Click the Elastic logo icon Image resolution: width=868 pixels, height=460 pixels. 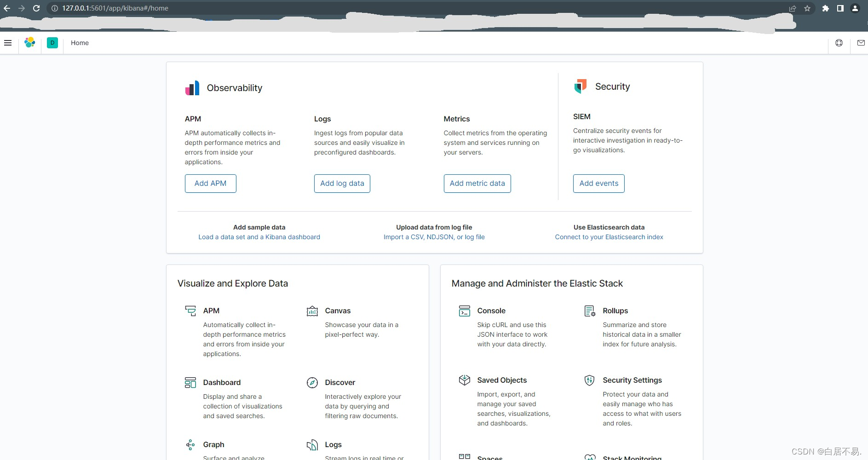tap(30, 43)
